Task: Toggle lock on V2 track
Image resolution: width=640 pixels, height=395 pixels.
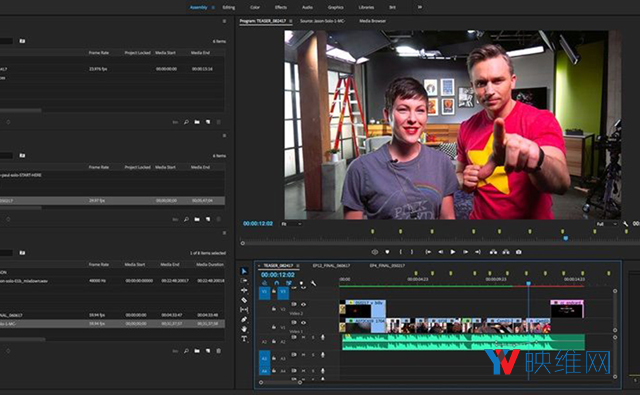Action: (x=274, y=309)
